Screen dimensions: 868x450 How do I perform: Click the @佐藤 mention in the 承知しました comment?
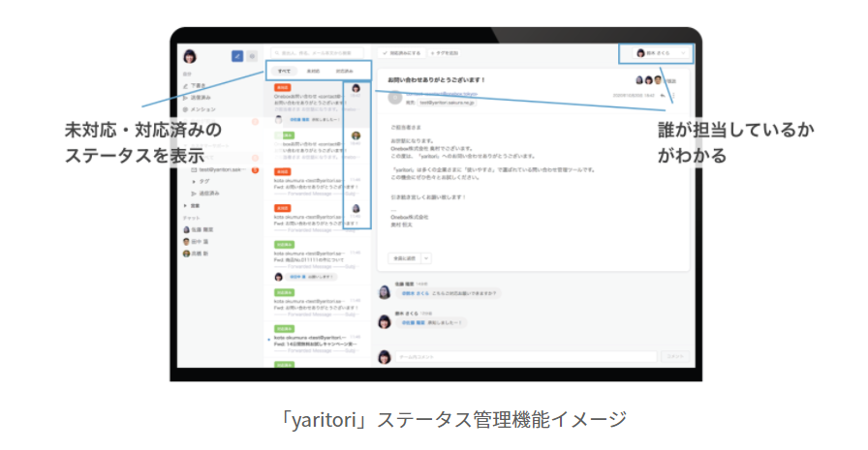(413, 322)
